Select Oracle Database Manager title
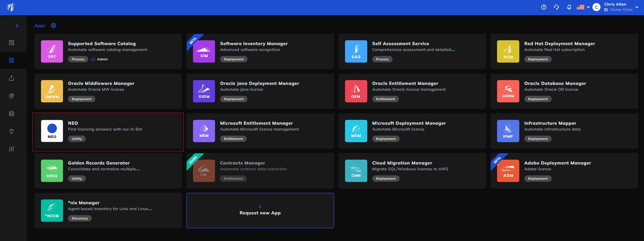Image resolution: width=644 pixels, height=241 pixels. [x=555, y=83]
